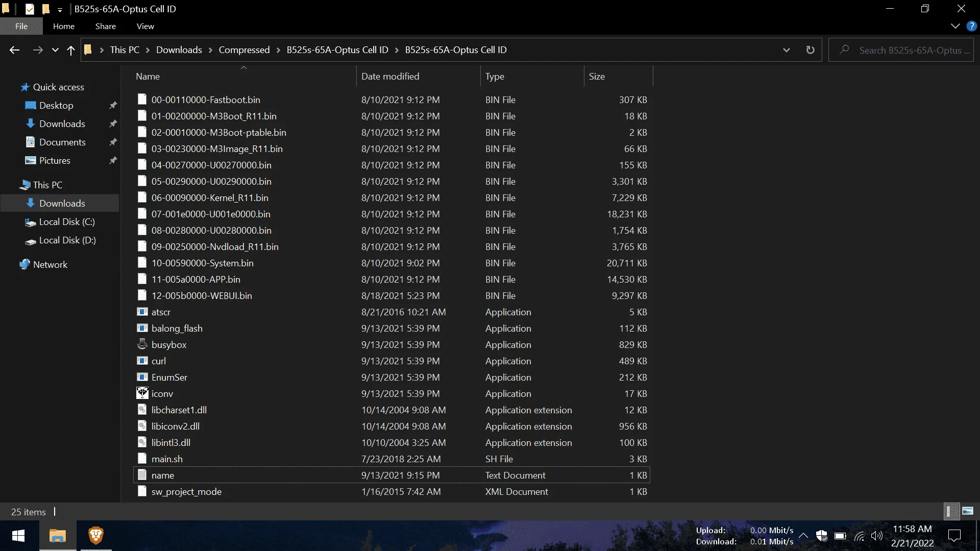The image size is (980, 551).
Task: Select Network in navigation pane
Action: [50, 265]
